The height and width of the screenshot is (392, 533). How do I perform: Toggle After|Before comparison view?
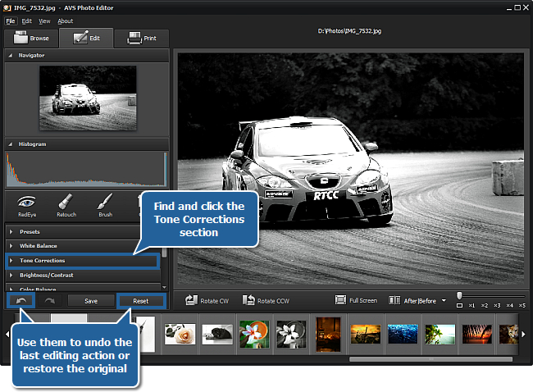pyautogui.click(x=412, y=300)
